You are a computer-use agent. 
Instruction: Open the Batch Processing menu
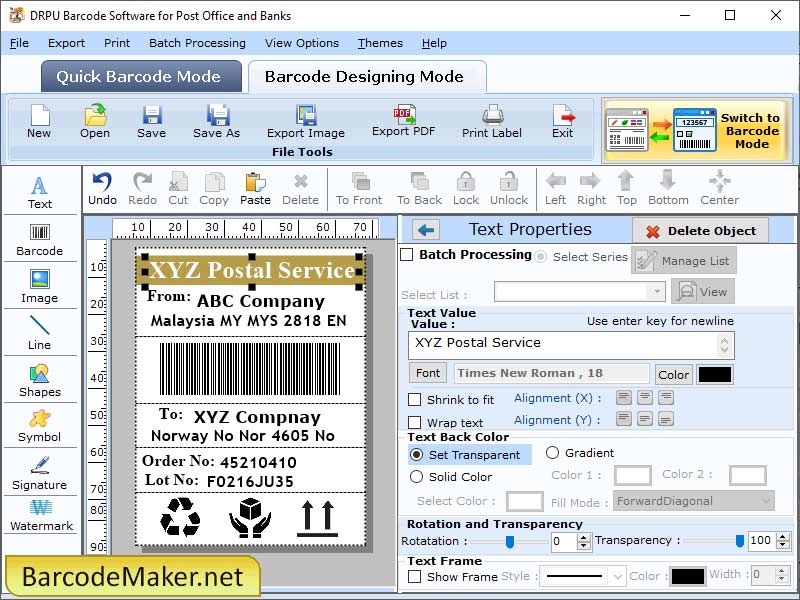point(197,43)
